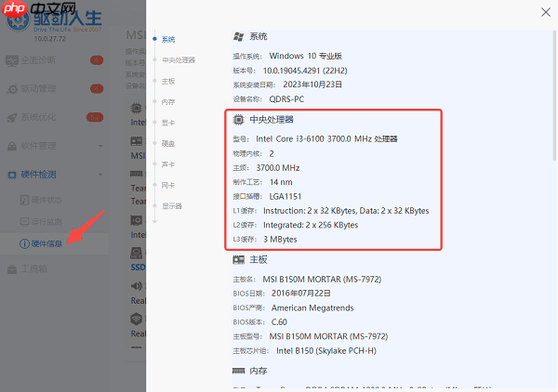
Task: Jump to 主板 section in navigation
Action: [168, 81]
